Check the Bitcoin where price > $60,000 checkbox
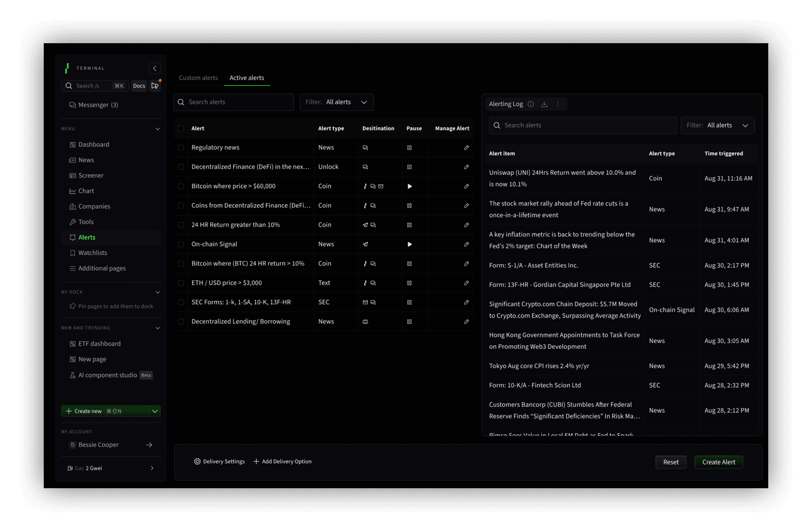This screenshot has height=532, width=812. coord(181,186)
